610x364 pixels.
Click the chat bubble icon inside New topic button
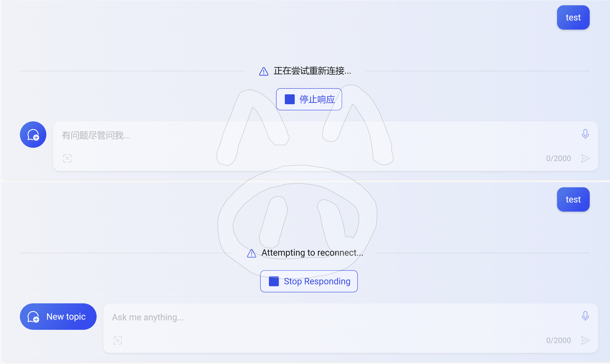point(33,316)
